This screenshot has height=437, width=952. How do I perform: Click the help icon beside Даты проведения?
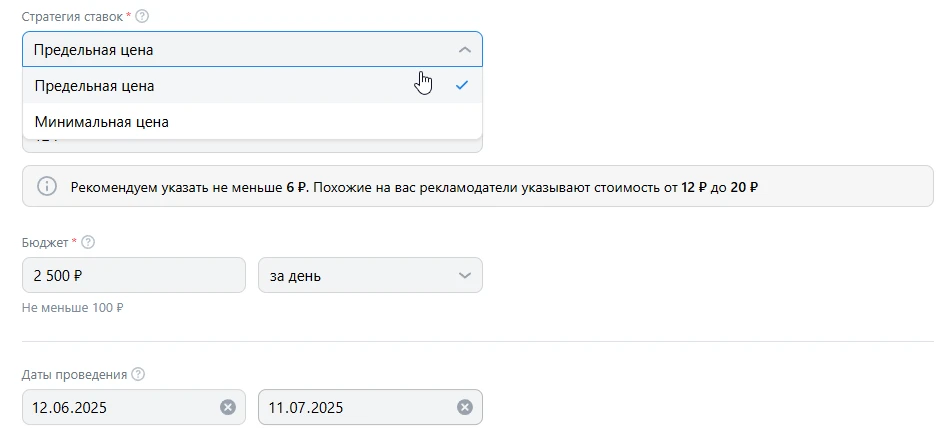[x=138, y=375]
